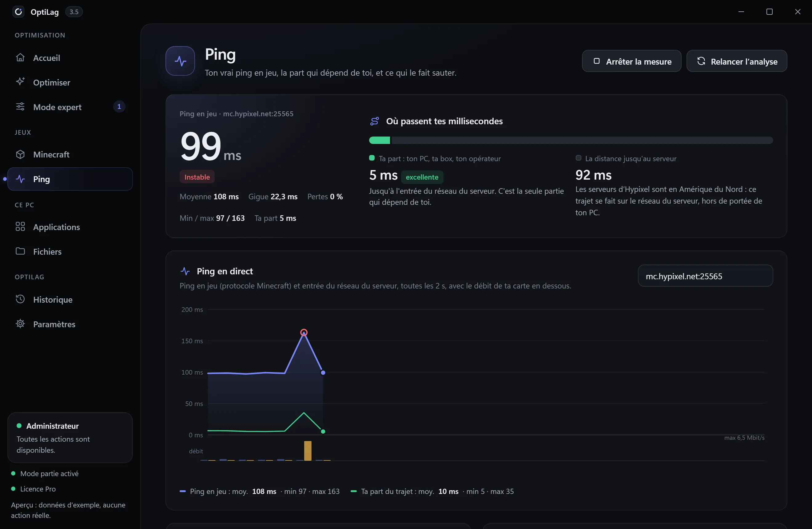Click the green Ta part segment of the bar
Image resolution: width=812 pixels, height=529 pixels.
[379, 140]
